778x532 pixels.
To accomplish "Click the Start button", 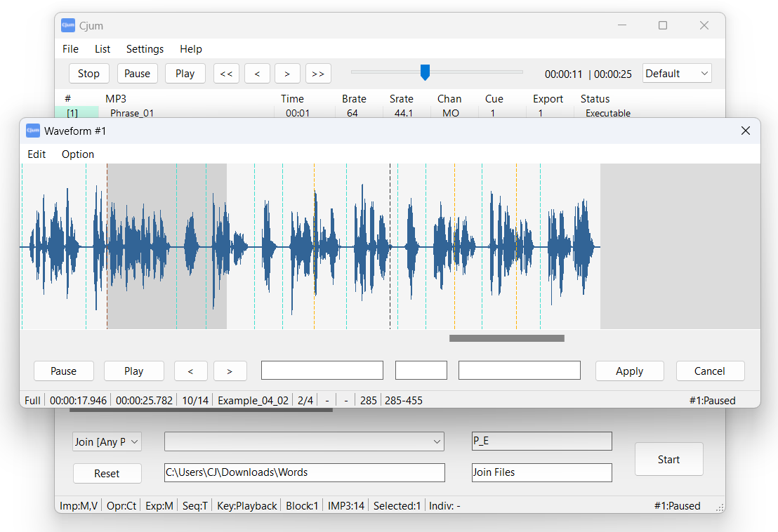I will pos(669,459).
